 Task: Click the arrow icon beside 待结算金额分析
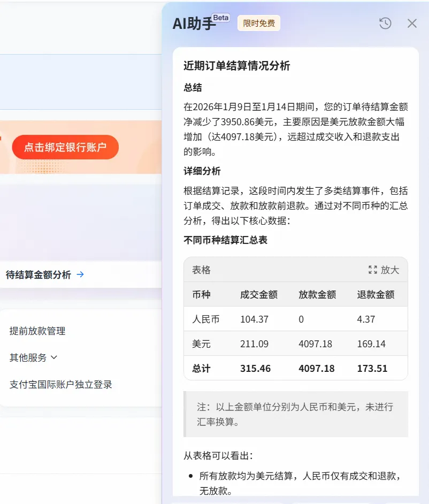point(80,274)
